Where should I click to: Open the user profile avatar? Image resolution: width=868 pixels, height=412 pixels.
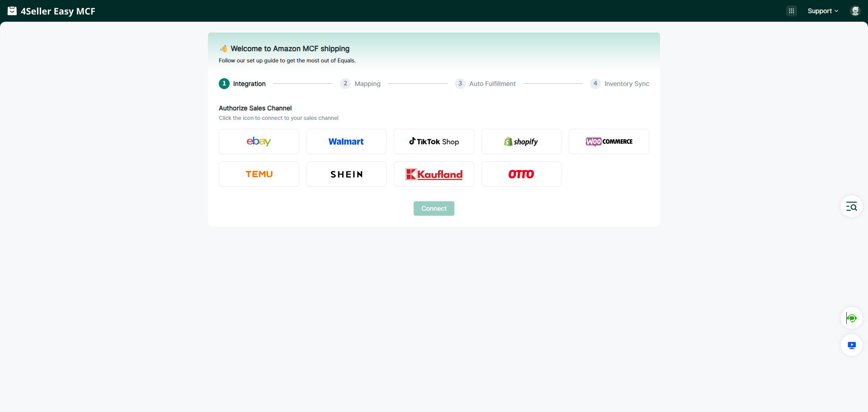(x=854, y=11)
